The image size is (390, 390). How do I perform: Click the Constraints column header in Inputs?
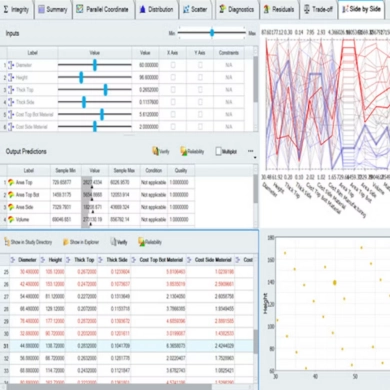(229, 53)
